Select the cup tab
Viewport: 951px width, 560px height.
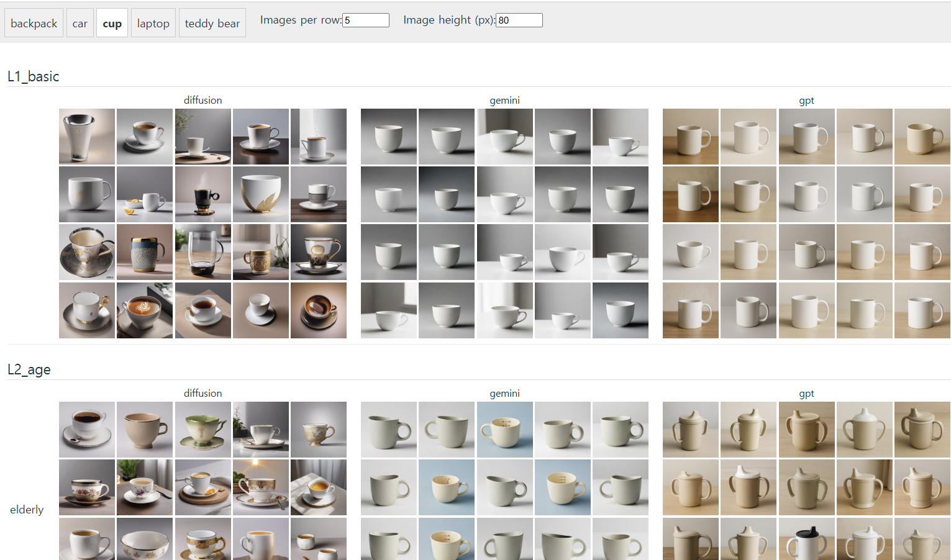[x=112, y=23]
